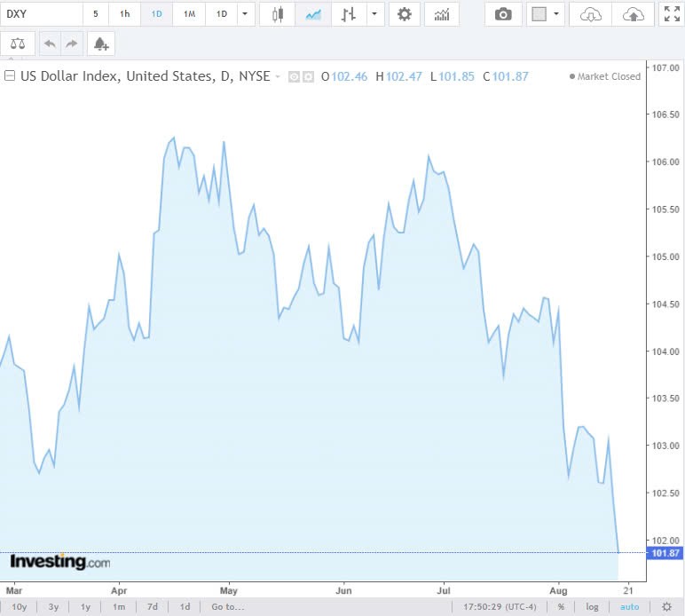Viewport: 685px width, 616px height.
Task: Select the 1M interval
Action: [189, 14]
